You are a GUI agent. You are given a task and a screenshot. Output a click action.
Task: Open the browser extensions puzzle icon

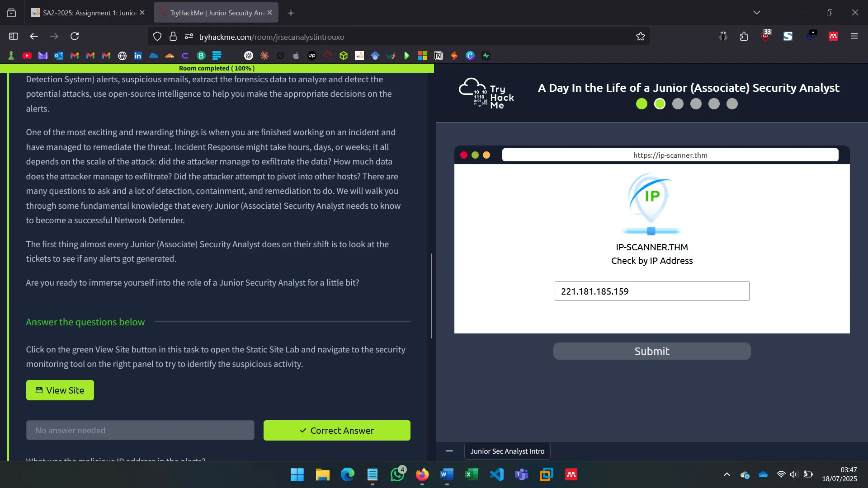pos(744,36)
